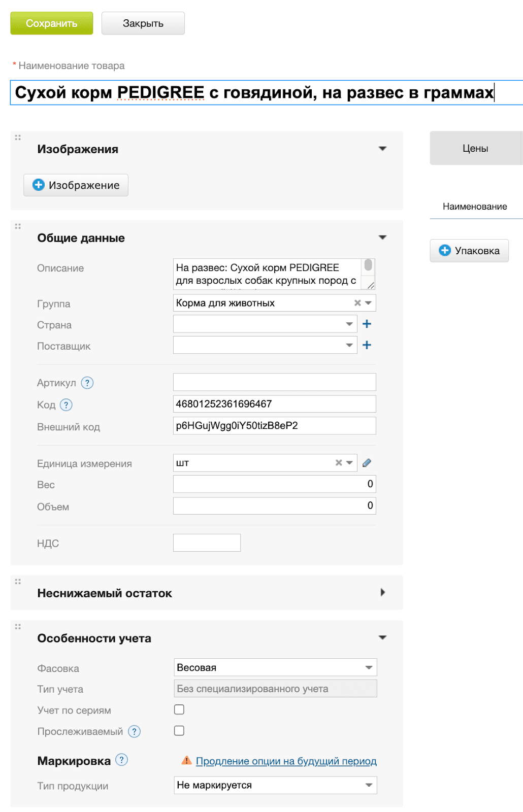
Task: Open the help icon next to Прослеживаемый
Action: [x=134, y=731]
